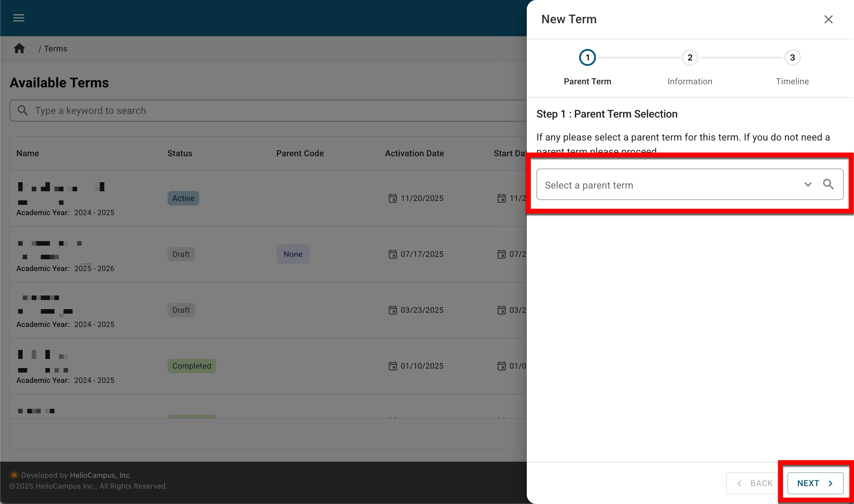Go to the home page icon
This screenshot has width=854, height=504.
click(19, 49)
